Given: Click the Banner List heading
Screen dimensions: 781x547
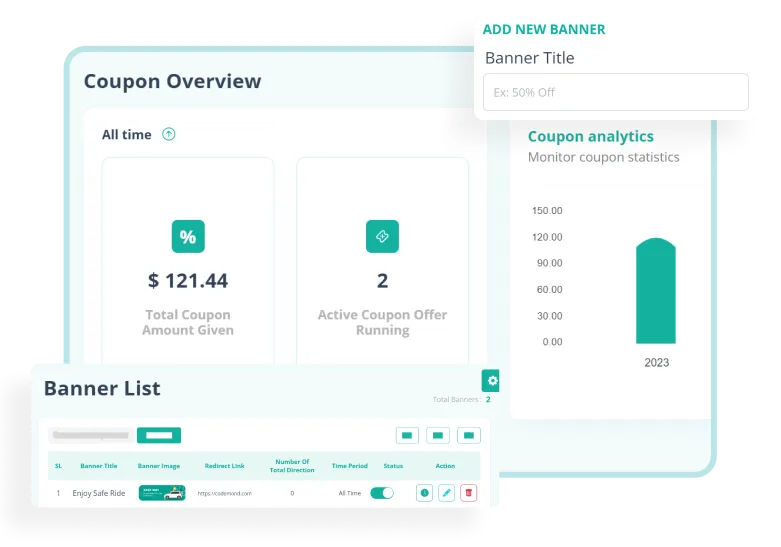Looking at the screenshot, I should point(102,388).
